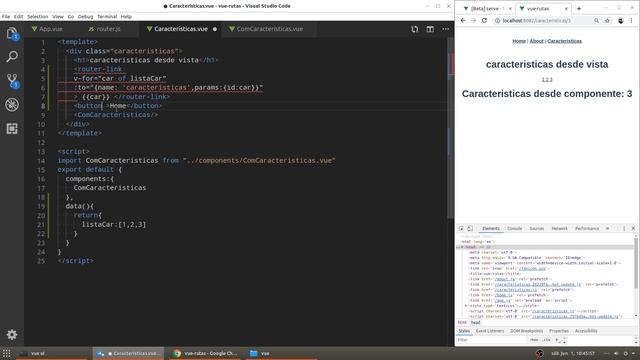Open the Debug menu in menu bar
The height and width of the screenshot is (360, 640).
(85, 17)
